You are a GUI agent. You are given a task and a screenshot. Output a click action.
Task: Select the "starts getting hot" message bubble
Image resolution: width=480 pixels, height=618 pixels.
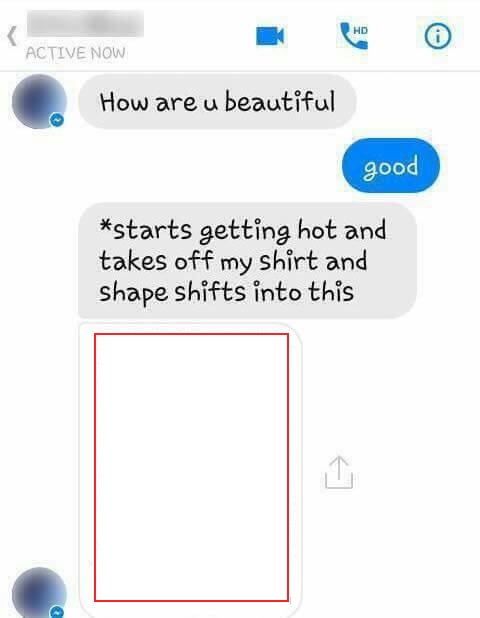coord(247,261)
